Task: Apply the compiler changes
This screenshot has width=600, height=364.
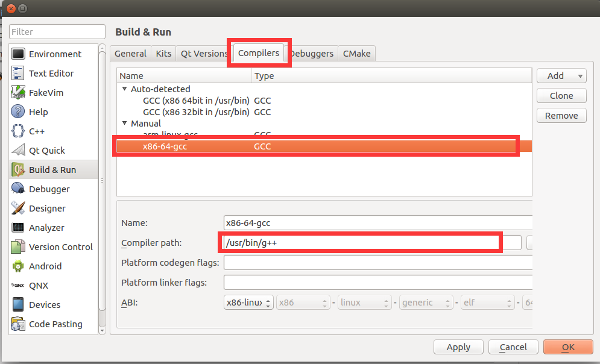Action: (458, 347)
